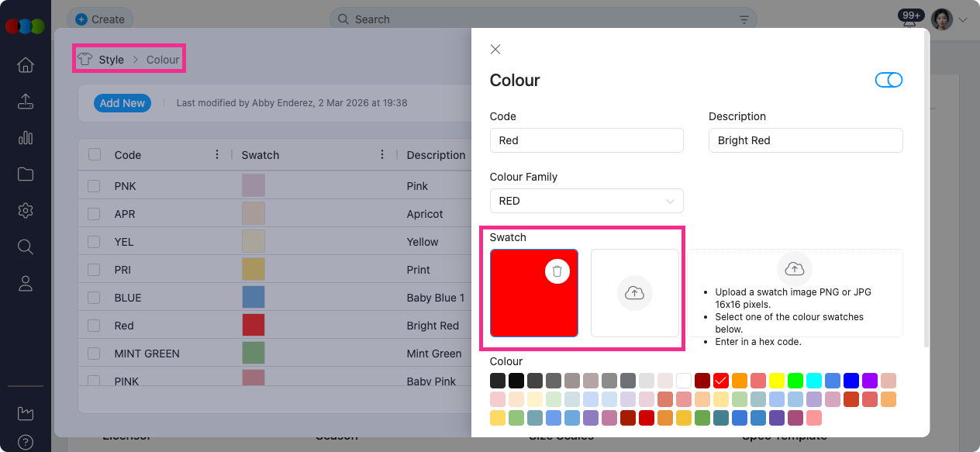This screenshot has width=980, height=452.
Task: Check the box for the PNK row
Action: pos(94,186)
